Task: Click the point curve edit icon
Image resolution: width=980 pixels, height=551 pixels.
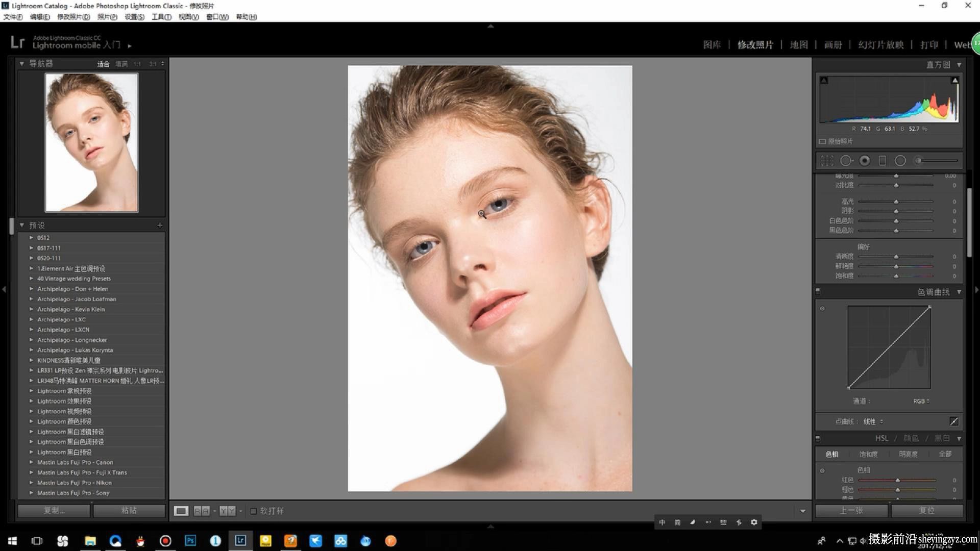Action: (953, 421)
